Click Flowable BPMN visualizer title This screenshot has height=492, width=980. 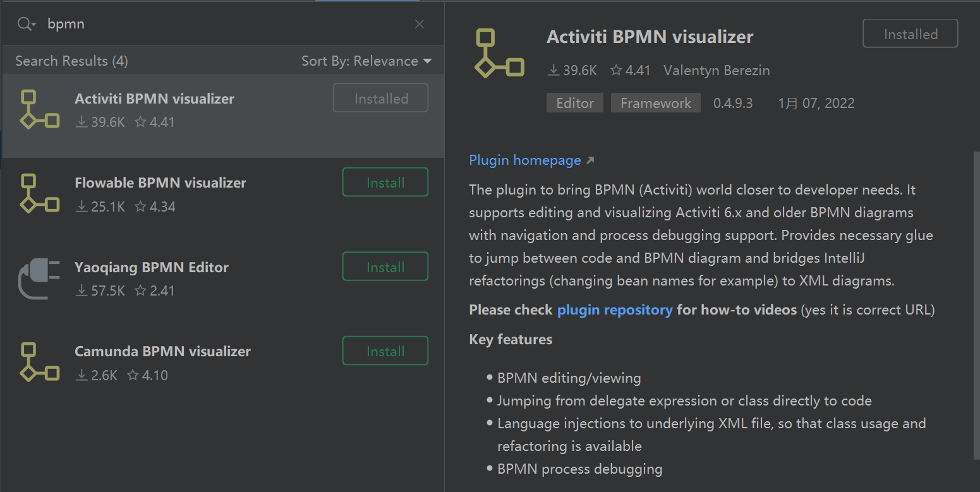tap(160, 183)
